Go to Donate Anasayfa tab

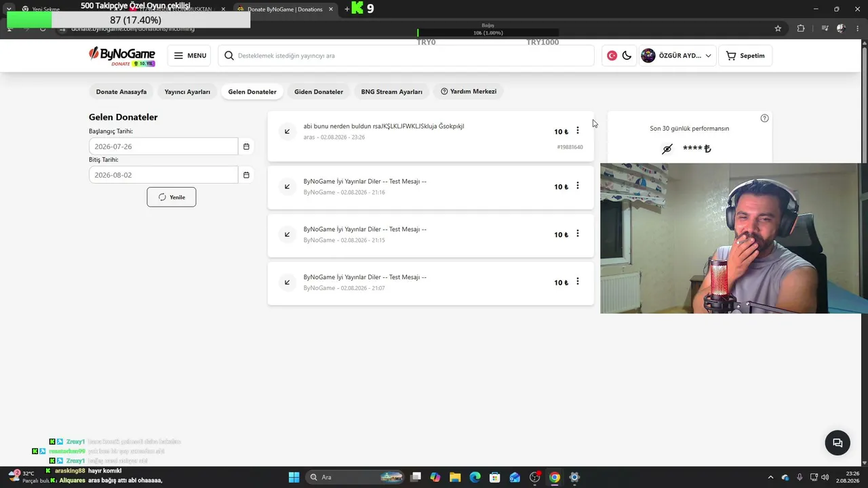(x=121, y=91)
